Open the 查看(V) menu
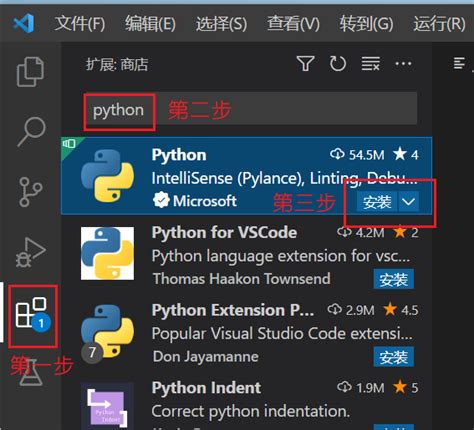The height and width of the screenshot is (430, 474). [x=293, y=24]
